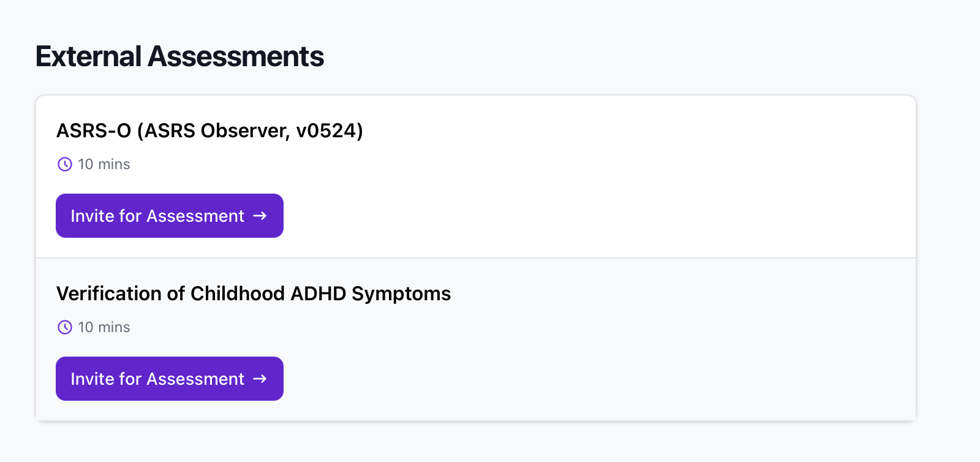Select the ASRS-O (ASRS Observer, v0524) title
This screenshot has height=462, width=980.
[209, 131]
